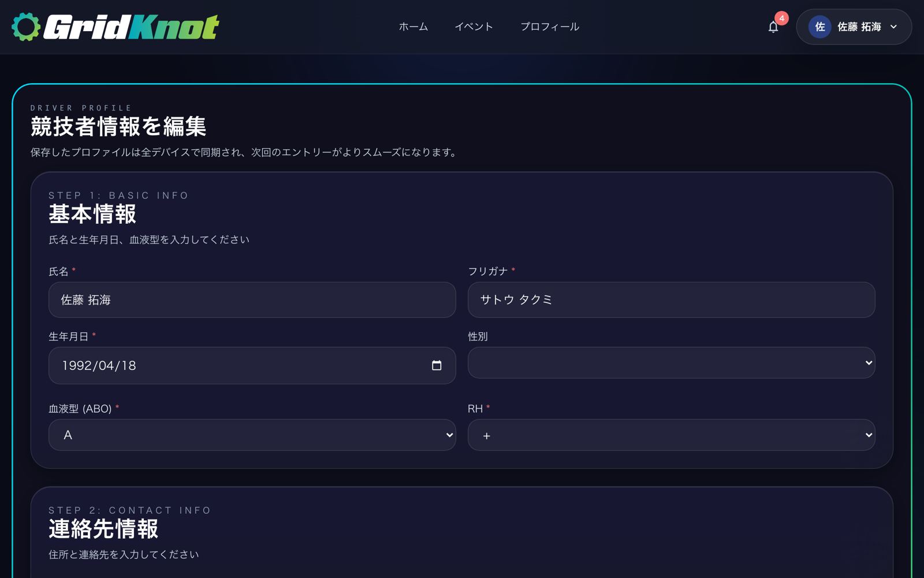Focus the 氏名 field with 佐藤 拓海
This screenshot has height=578, width=924.
pos(252,300)
